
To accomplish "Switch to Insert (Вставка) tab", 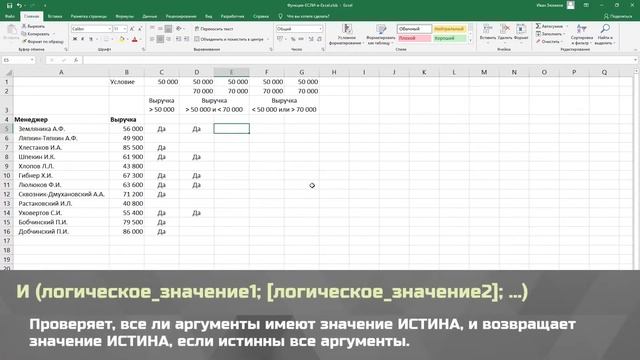I will click(55, 16).
